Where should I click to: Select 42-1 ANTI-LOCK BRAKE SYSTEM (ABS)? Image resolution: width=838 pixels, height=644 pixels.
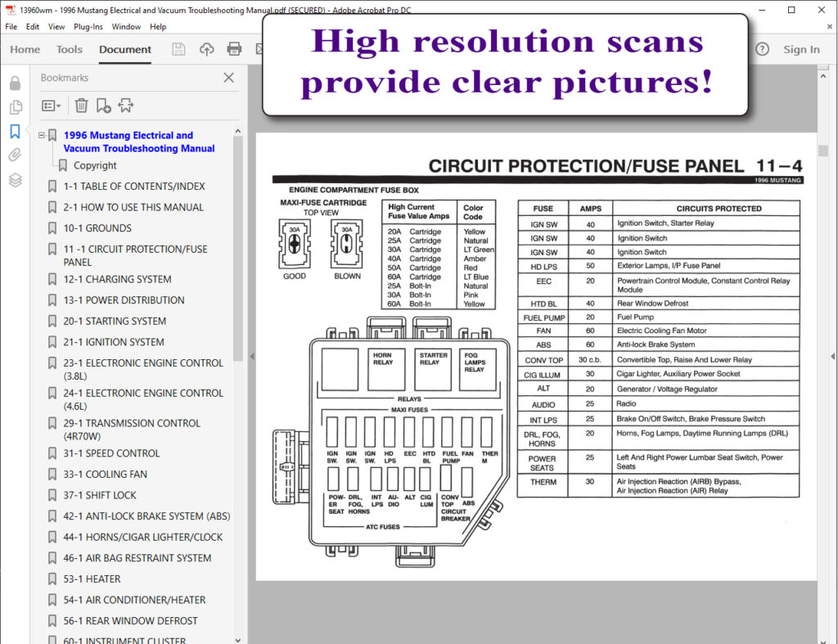tap(146, 516)
